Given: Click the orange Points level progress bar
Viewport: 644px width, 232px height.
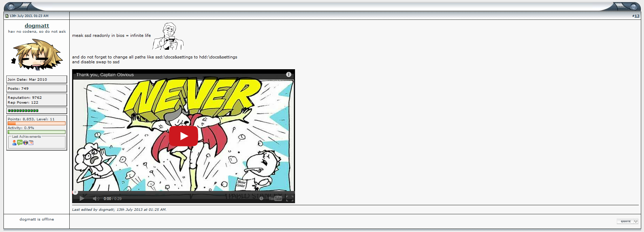Looking at the screenshot, I should pyautogui.click(x=37, y=123).
